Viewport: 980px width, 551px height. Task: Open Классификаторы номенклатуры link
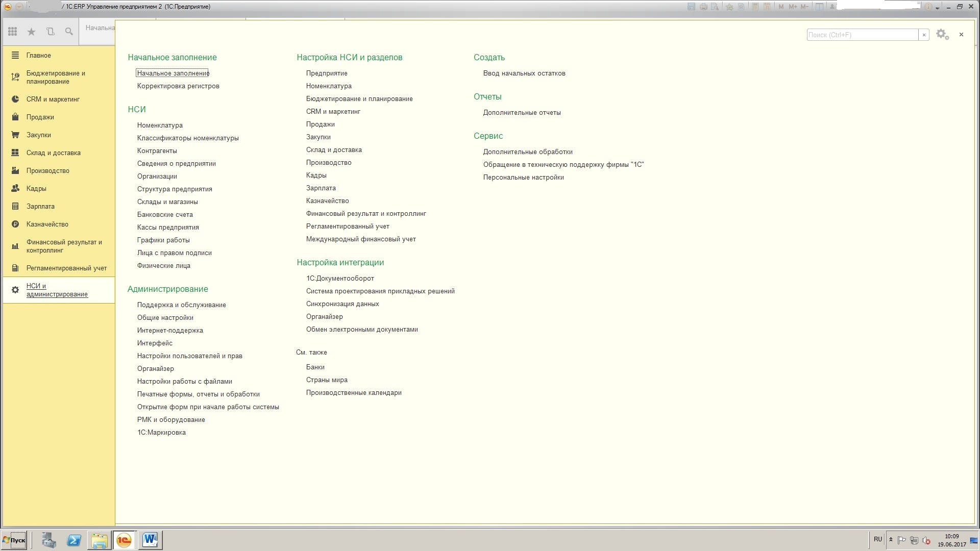188,138
